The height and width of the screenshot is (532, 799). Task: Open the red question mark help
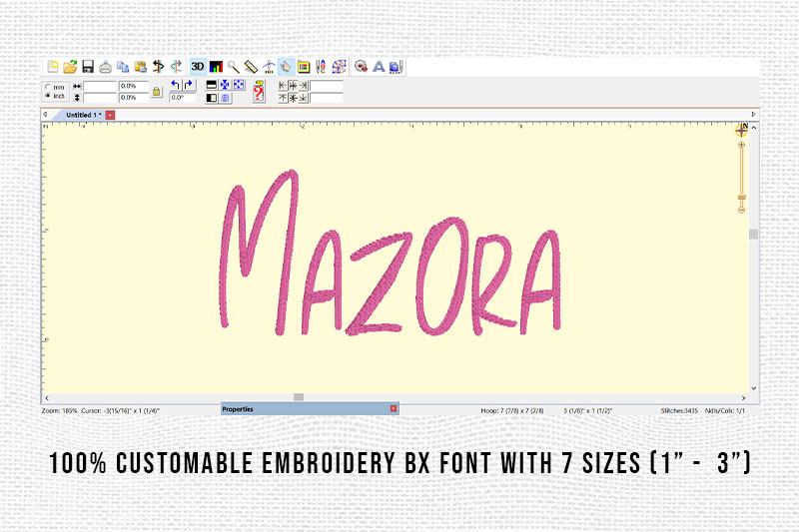259,92
